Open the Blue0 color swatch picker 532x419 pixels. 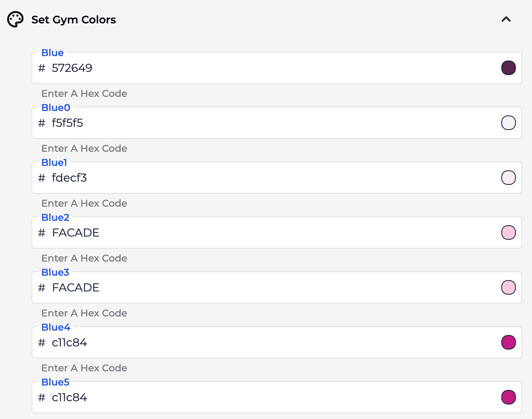pos(508,123)
